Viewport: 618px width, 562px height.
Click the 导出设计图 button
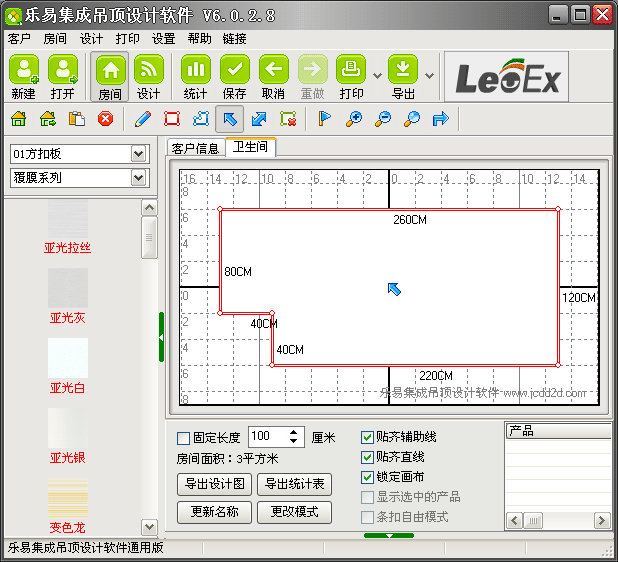(214, 484)
